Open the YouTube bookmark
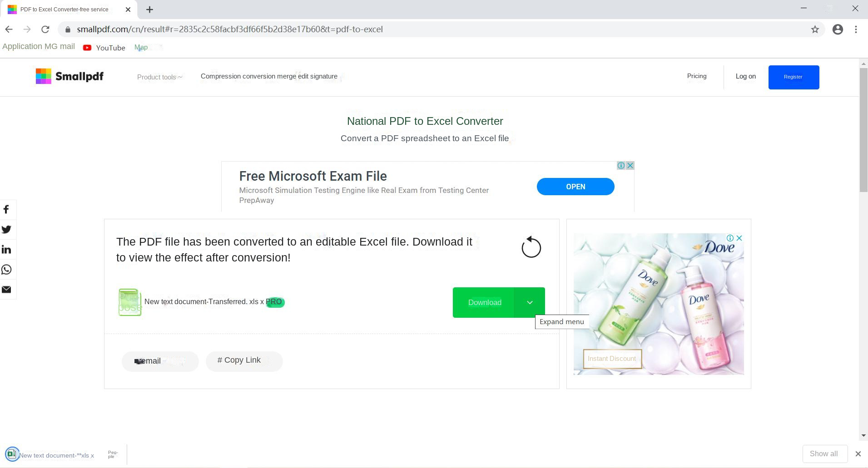This screenshot has width=868, height=468. [x=104, y=48]
